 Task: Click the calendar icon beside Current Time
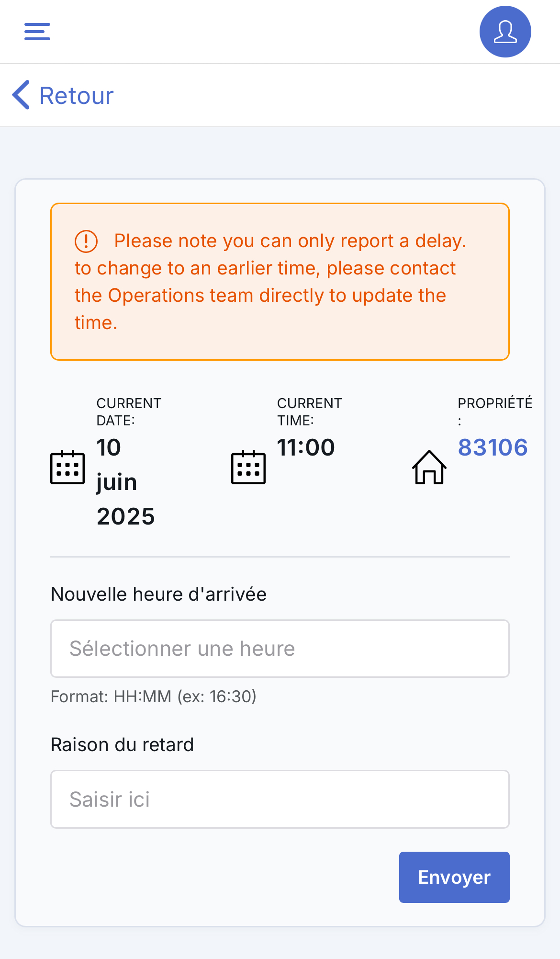(x=248, y=467)
